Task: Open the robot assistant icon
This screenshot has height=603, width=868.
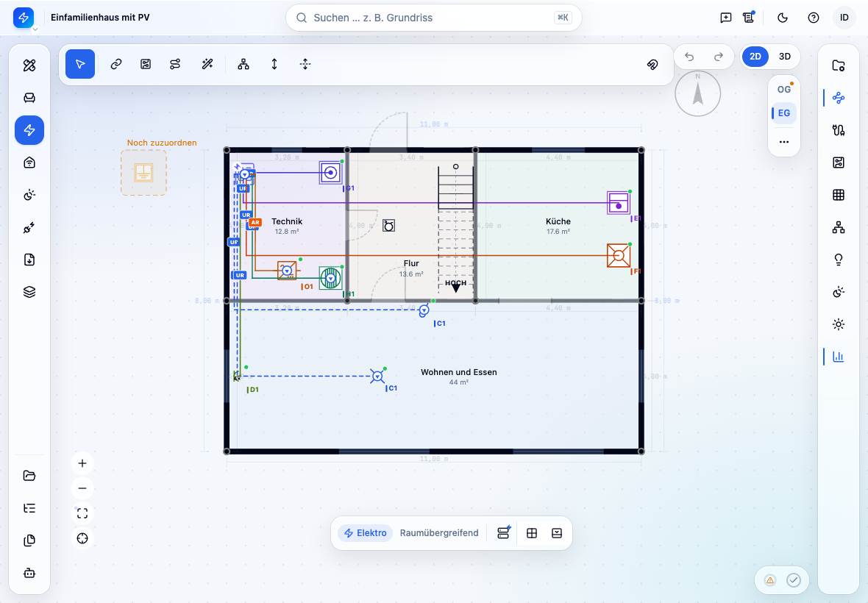Action: pos(29,573)
